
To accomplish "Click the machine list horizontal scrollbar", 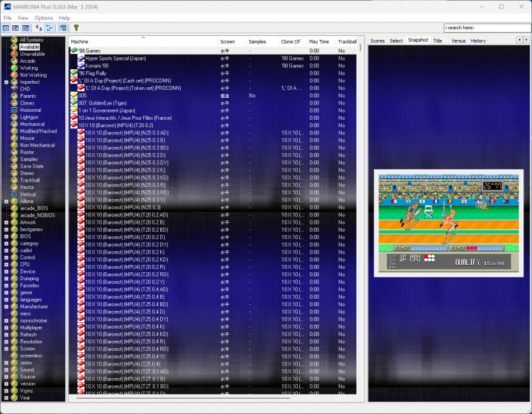I will 184,398.
